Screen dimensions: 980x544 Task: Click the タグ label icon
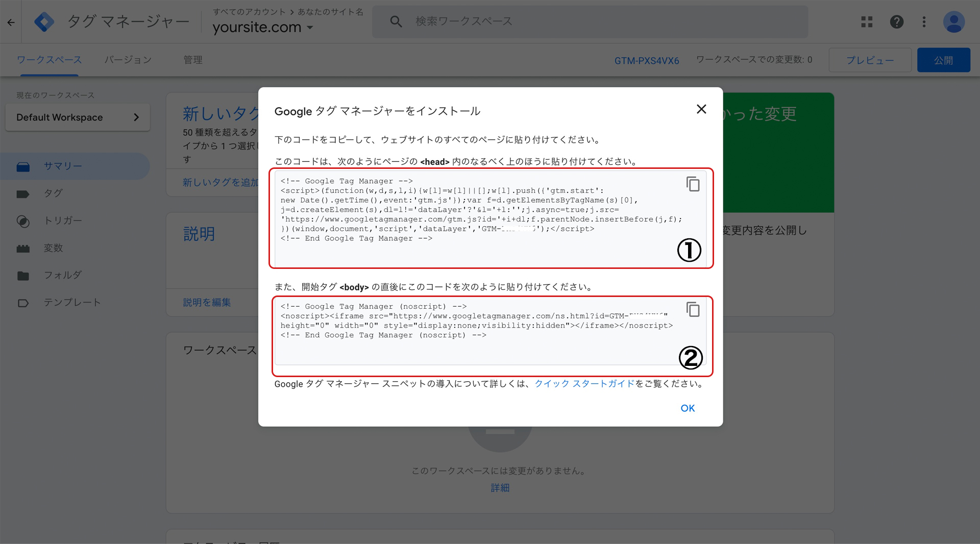point(23,194)
